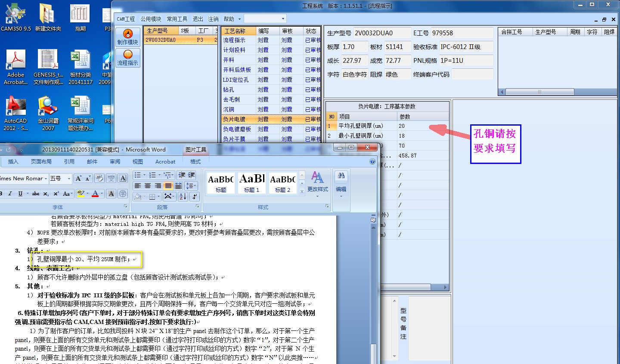This screenshot has width=620, height=364.
Task: Select 沉铜 process row
Action: pyautogui.click(x=271, y=109)
